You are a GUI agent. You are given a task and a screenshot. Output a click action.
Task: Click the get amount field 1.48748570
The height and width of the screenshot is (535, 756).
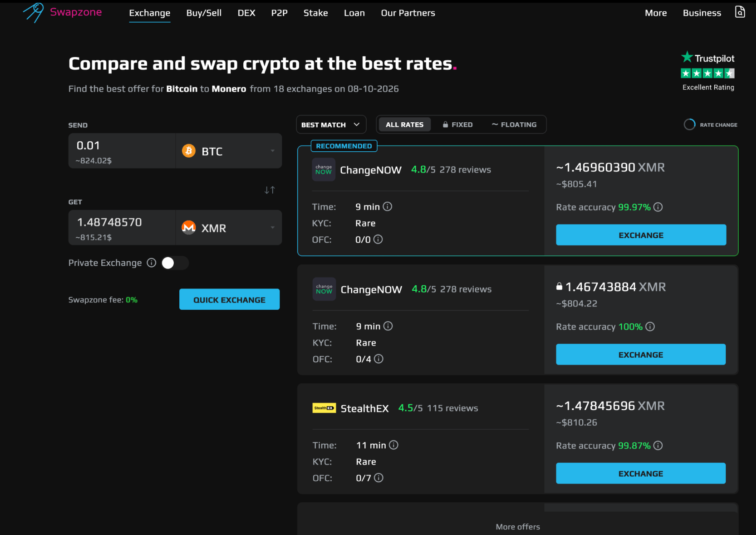[122, 228]
